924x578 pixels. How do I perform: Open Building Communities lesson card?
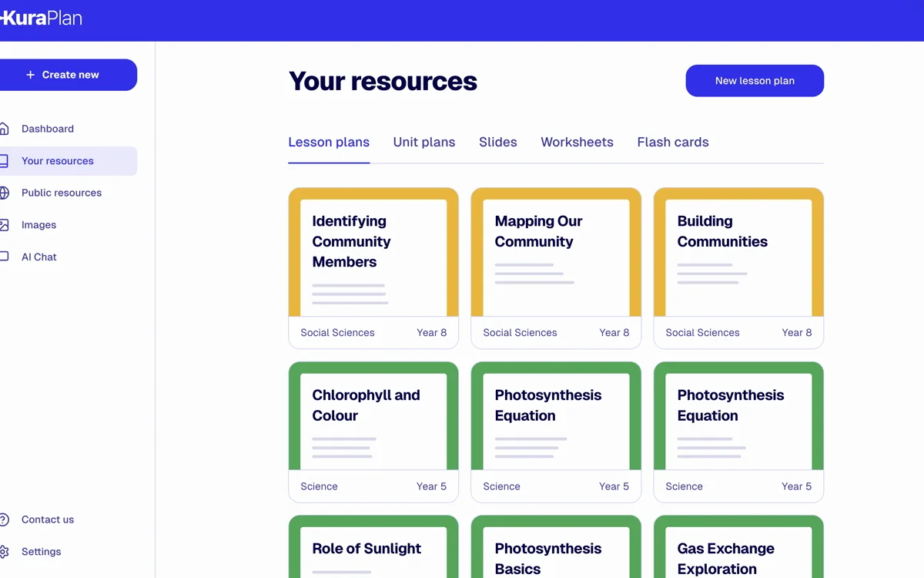[738, 268]
